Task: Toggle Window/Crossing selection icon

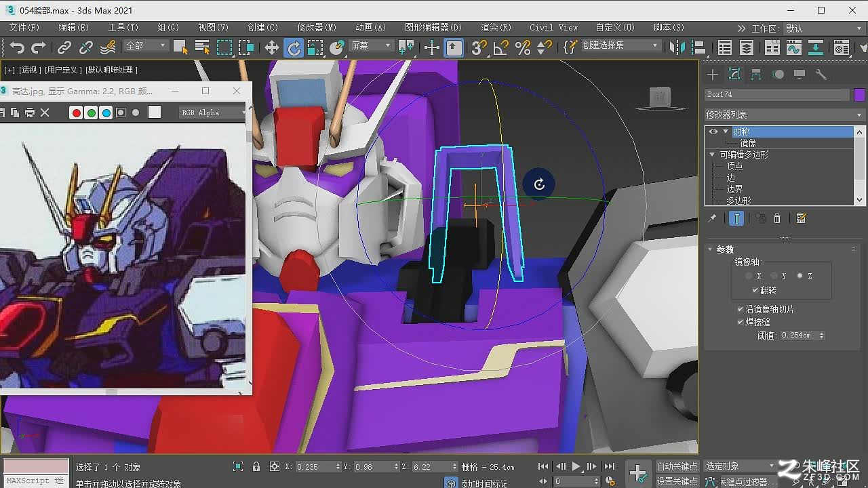Action: tap(246, 47)
